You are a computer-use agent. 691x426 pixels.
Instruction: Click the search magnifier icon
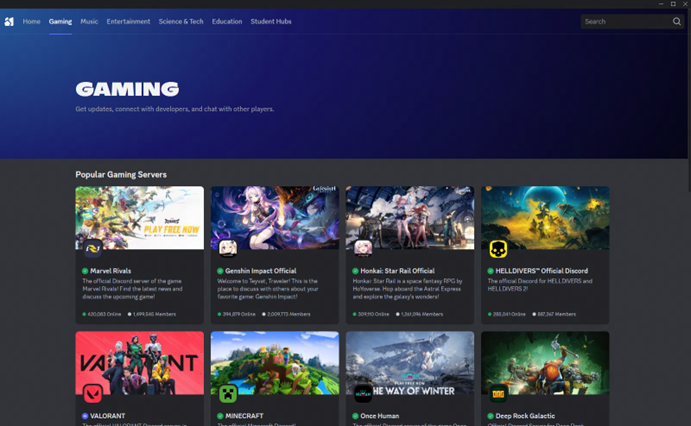(x=677, y=21)
